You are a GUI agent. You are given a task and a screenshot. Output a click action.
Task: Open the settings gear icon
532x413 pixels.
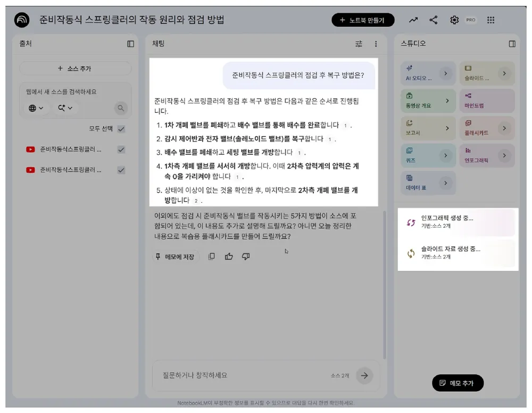click(454, 20)
